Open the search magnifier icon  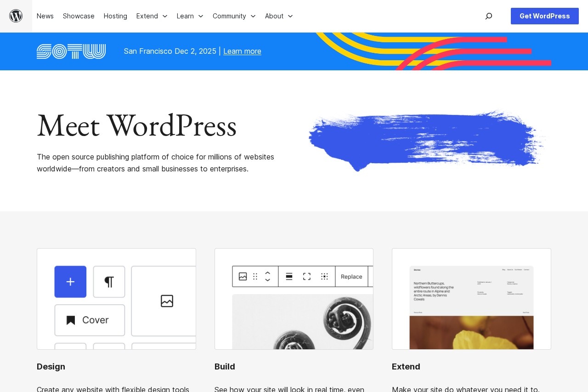click(489, 16)
